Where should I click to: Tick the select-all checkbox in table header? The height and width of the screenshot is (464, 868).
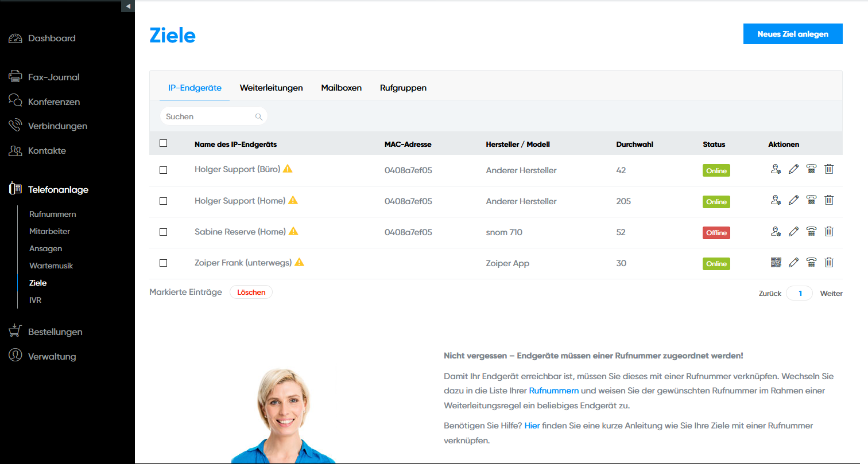click(163, 143)
